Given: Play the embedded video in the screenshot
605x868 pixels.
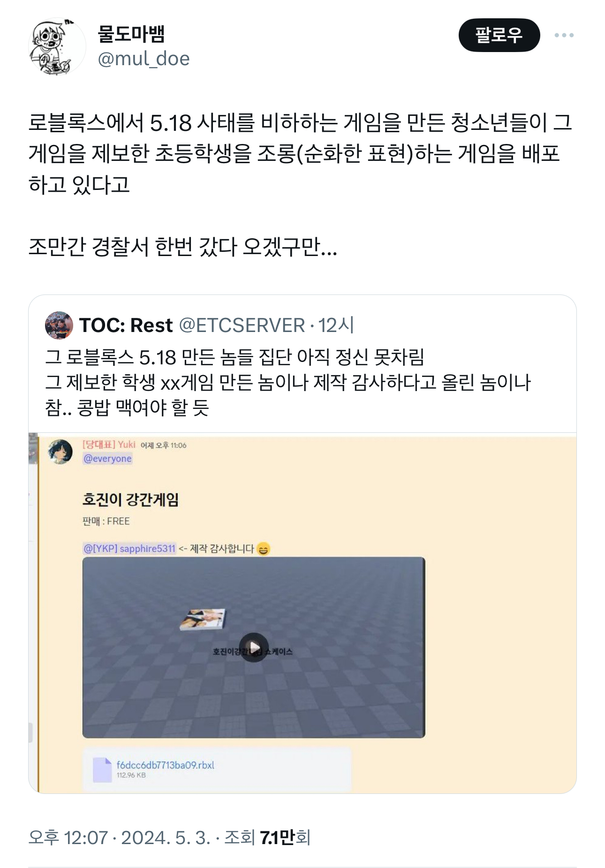Looking at the screenshot, I should [254, 648].
